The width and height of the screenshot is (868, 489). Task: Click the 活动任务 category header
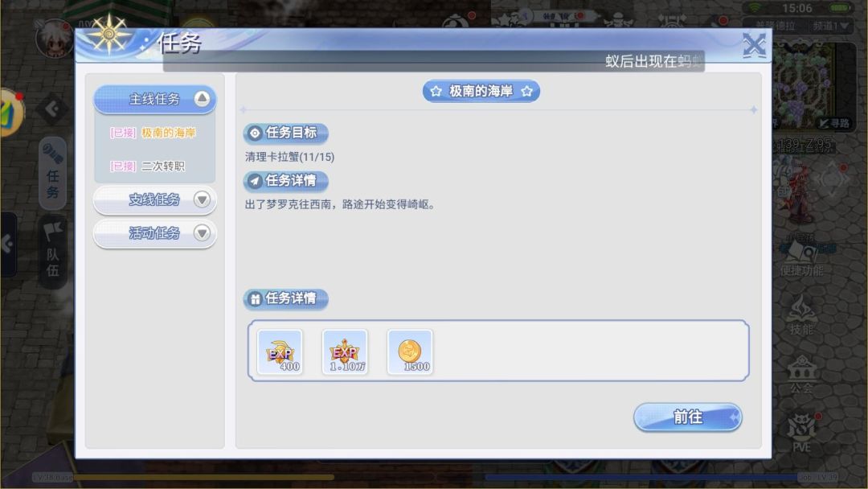click(154, 233)
